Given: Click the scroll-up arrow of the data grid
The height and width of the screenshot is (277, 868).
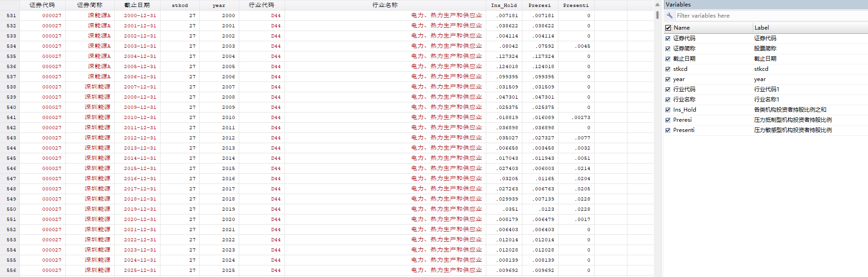Looking at the screenshot, I should [x=657, y=5].
